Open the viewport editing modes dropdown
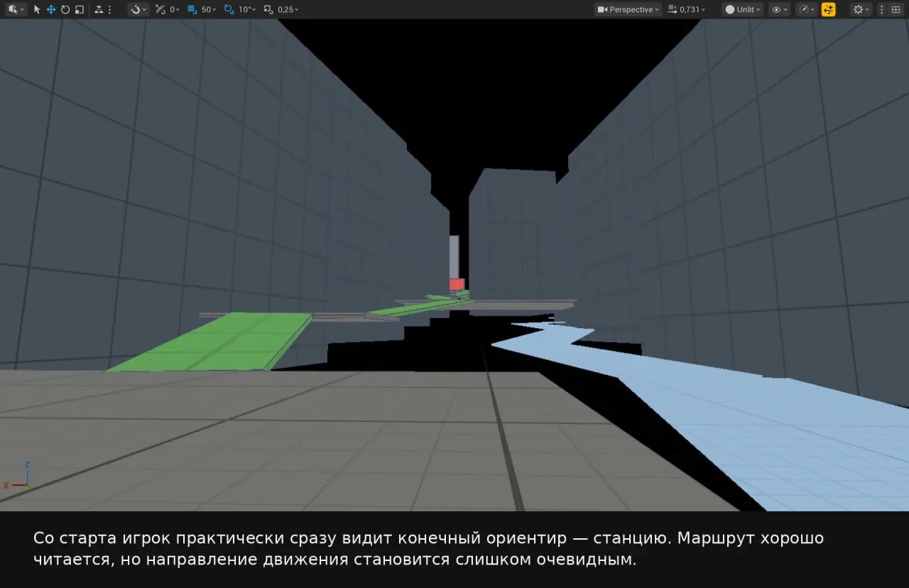The width and height of the screenshot is (909, 588). [16, 9]
